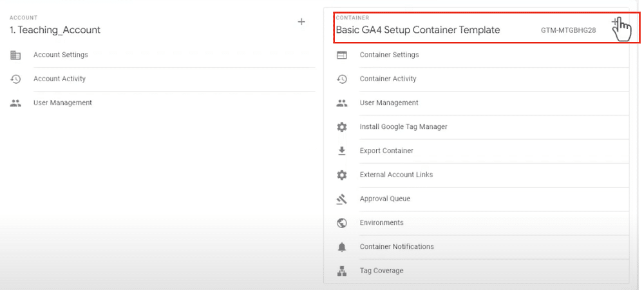Click the External Account Links gear icon
The width and height of the screenshot is (644, 290).
coord(342,175)
